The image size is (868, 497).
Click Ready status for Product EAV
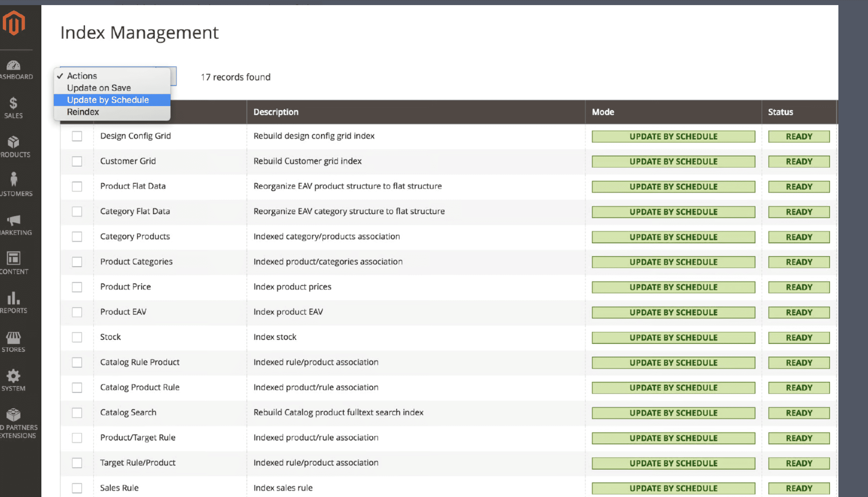(799, 313)
